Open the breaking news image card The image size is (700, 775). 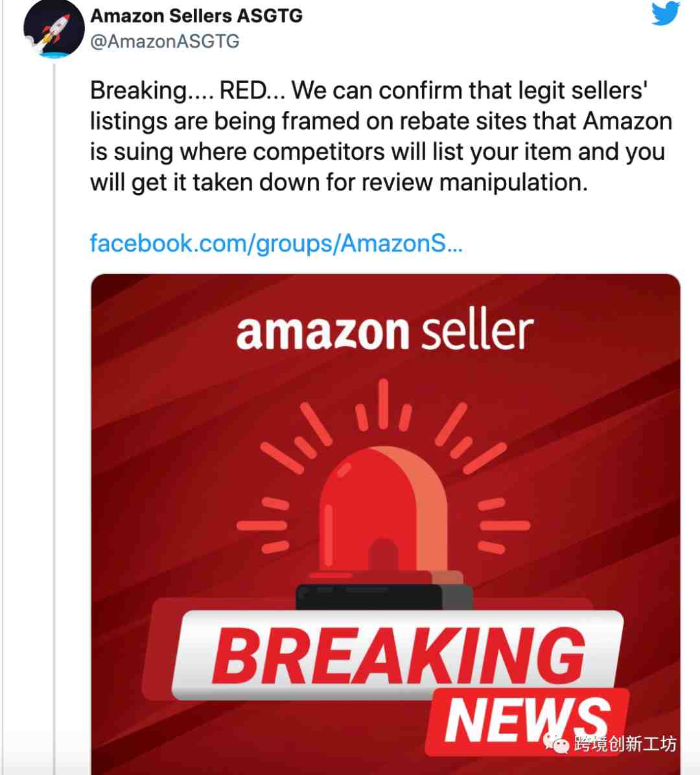386,524
